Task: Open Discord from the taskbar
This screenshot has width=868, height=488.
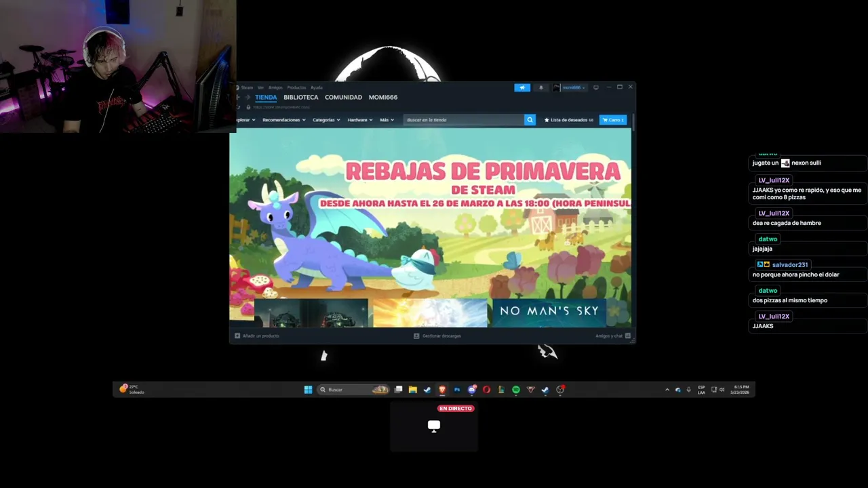Action: [x=472, y=390]
